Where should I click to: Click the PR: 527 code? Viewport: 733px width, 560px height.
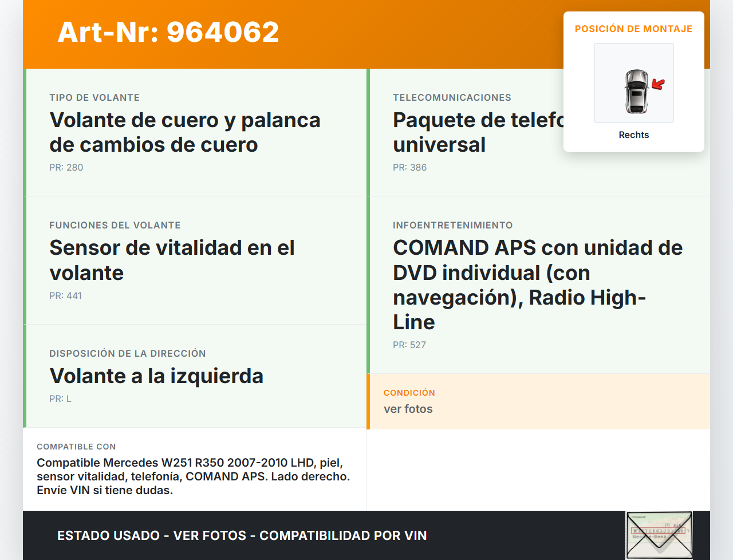point(409,345)
